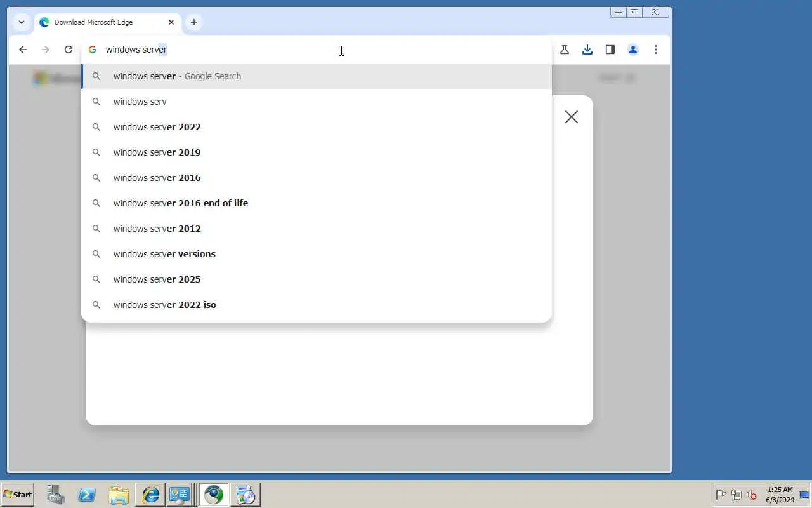This screenshot has width=812, height=508.
Task: Launch PowerShell from the taskbar
Action: click(x=87, y=494)
